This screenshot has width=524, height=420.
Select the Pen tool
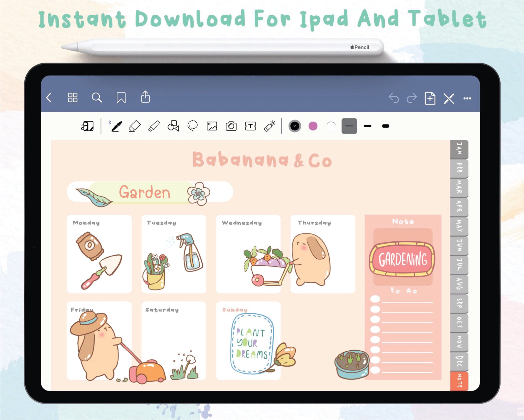coord(116,126)
